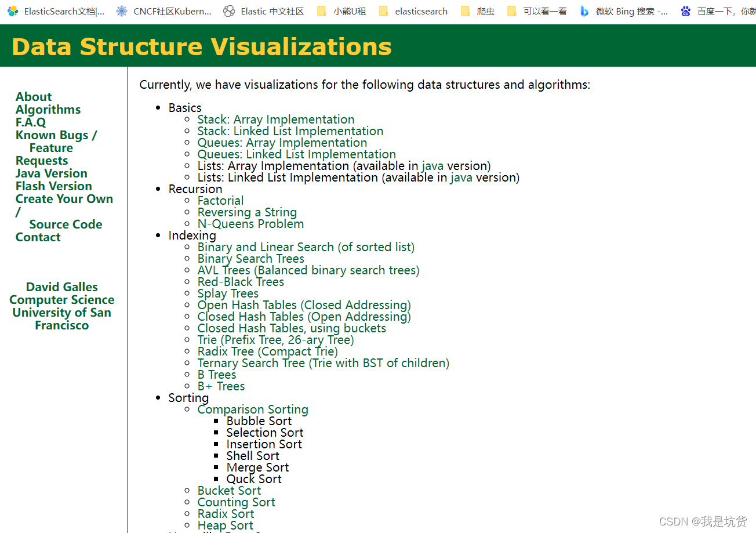This screenshot has width=756, height=533.
Task: Click the Comparison Sorting link
Action: 253,409
